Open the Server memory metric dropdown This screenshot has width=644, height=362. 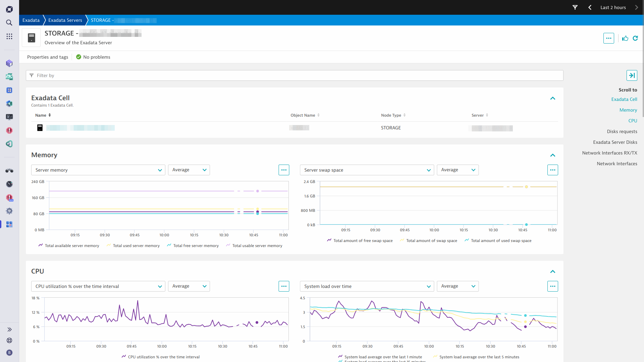98,170
